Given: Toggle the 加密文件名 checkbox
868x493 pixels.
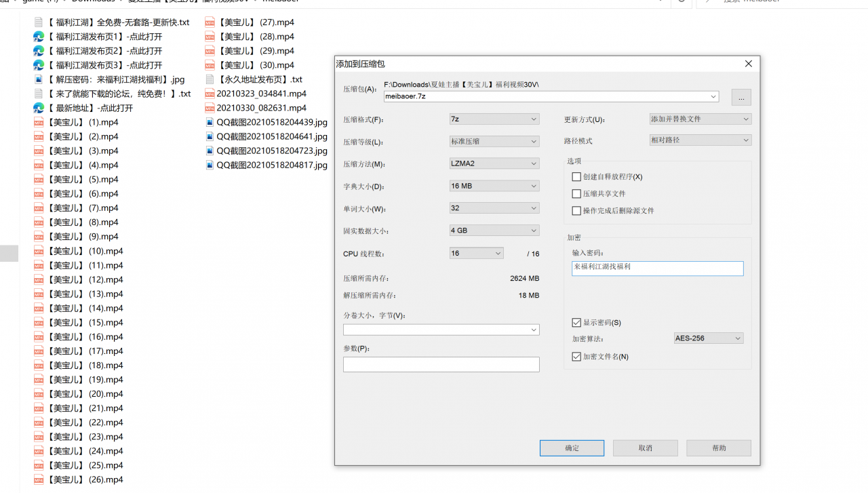Looking at the screenshot, I should [576, 357].
